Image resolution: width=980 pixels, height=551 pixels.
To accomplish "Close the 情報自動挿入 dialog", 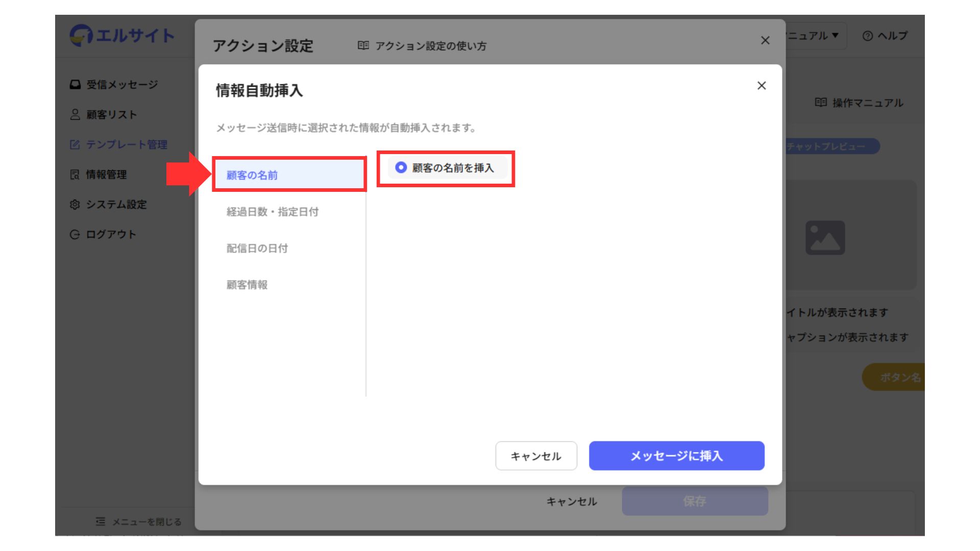I will click(x=762, y=86).
